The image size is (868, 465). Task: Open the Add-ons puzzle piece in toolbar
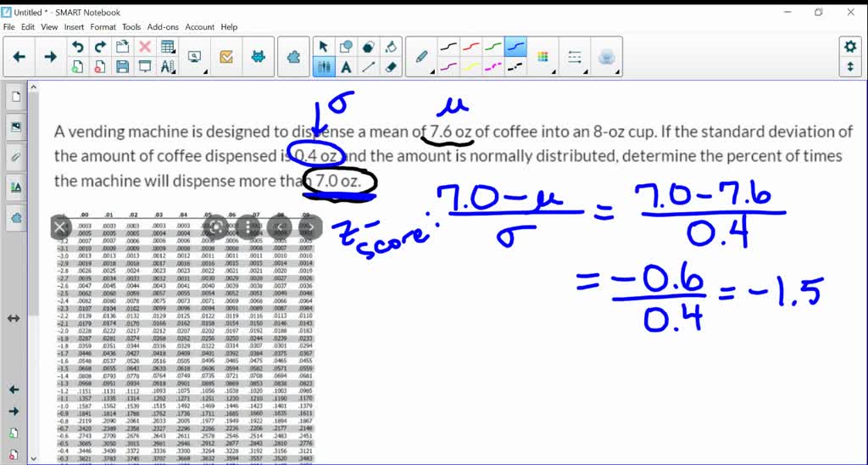click(294, 57)
